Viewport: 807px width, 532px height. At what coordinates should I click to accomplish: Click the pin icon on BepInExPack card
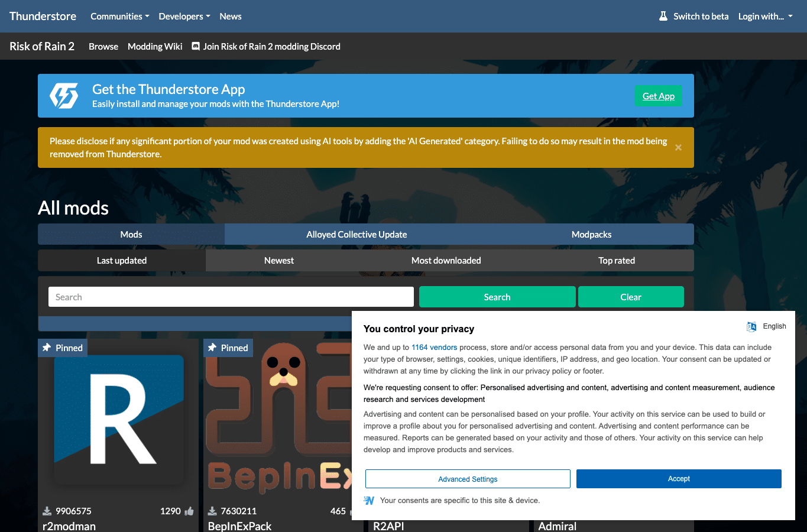pyautogui.click(x=212, y=348)
